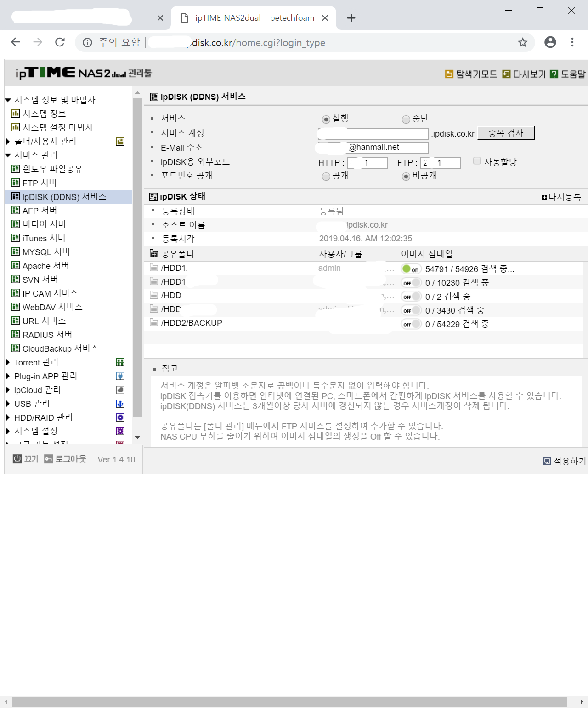Turn on thumbnail toggle for 0 / 2 row

411,297
